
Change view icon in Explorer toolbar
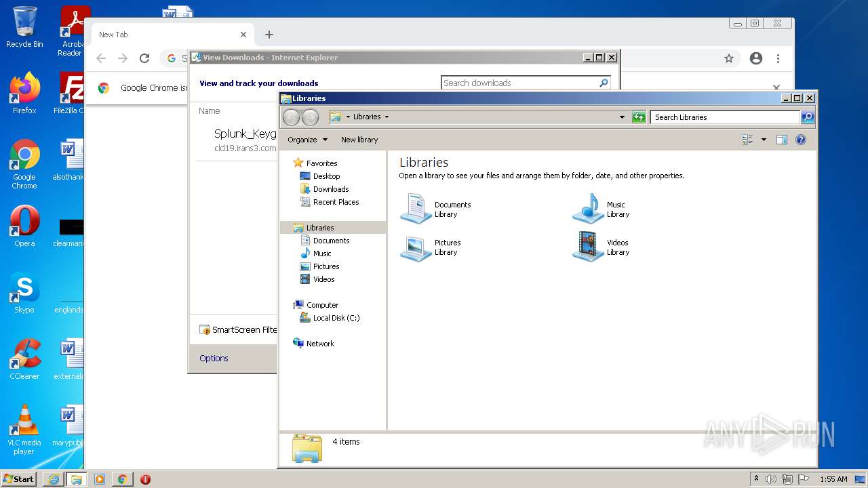(x=747, y=140)
